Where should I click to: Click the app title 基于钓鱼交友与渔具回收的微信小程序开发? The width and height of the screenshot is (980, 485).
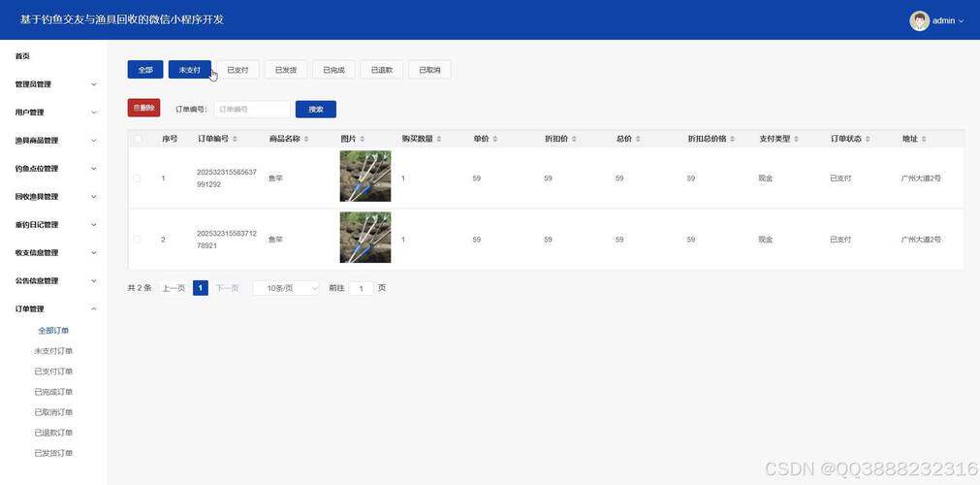[122, 19]
